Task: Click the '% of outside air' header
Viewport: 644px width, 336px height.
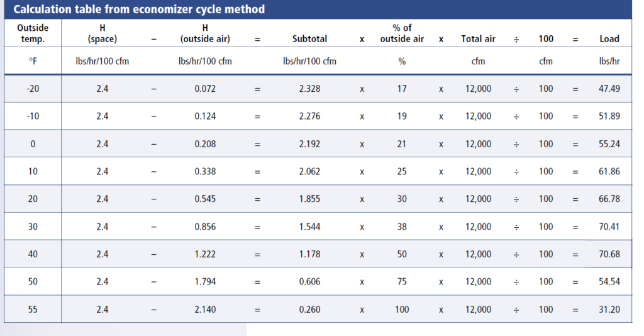Action: coord(402,33)
